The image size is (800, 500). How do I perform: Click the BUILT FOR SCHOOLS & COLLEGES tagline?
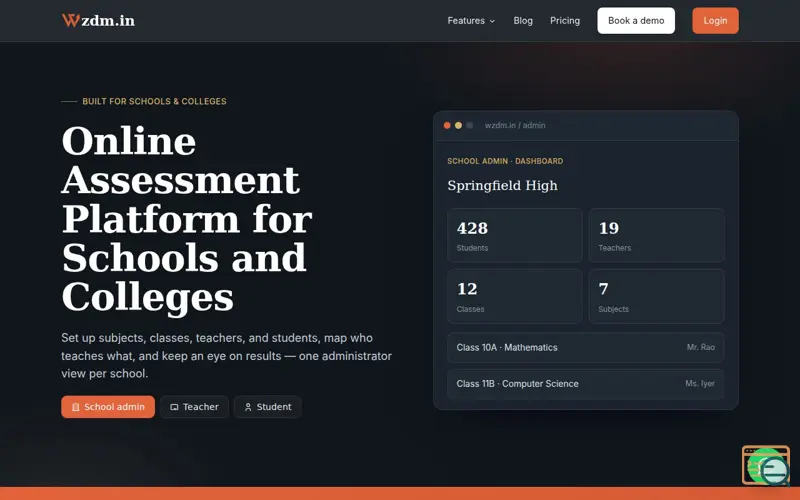(154, 102)
